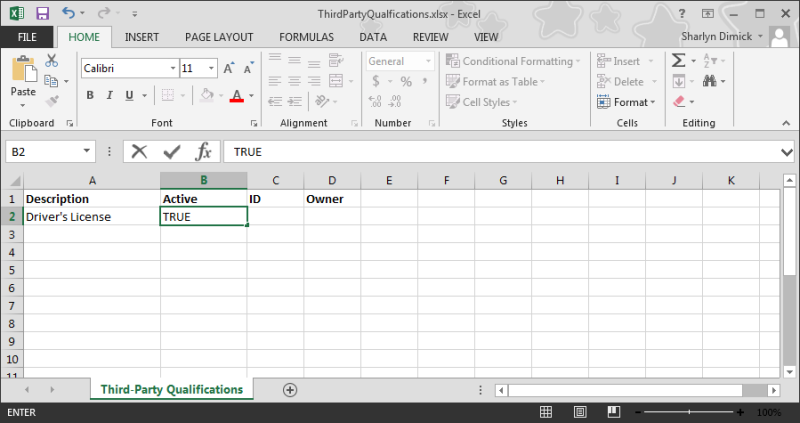The height and width of the screenshot is (423, 800).
Task: Expand the font size dropdown
Action: 211,68
